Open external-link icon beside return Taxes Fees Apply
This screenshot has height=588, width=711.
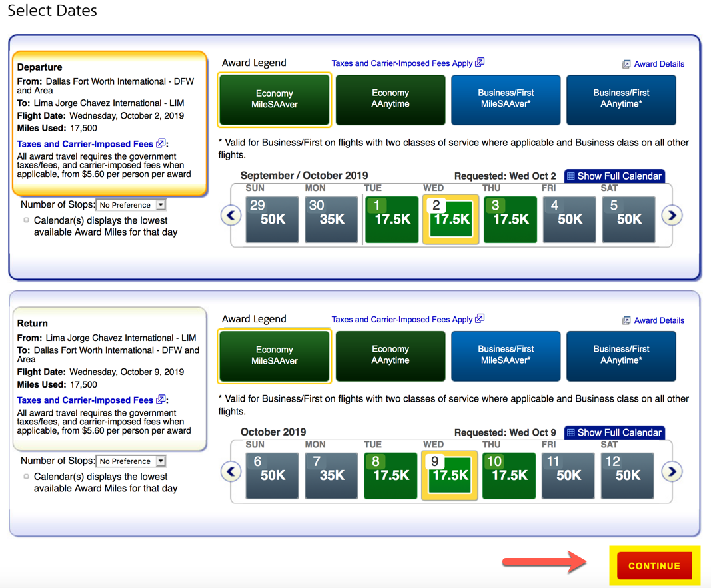point(480,318)
